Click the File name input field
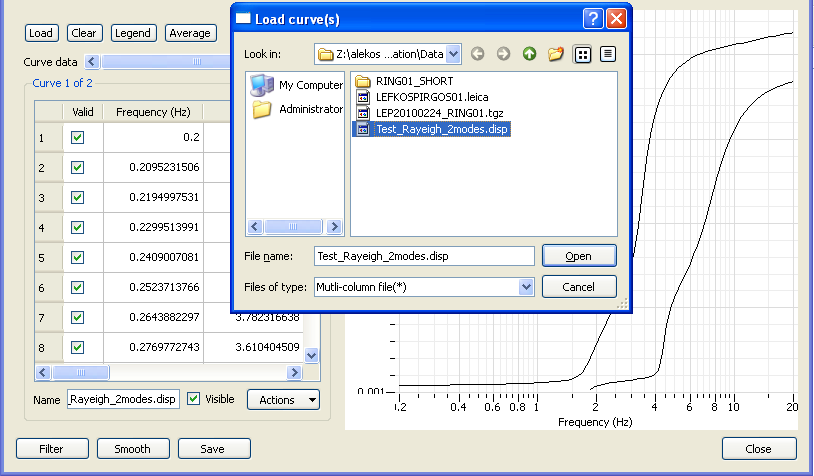 point(424,256)
